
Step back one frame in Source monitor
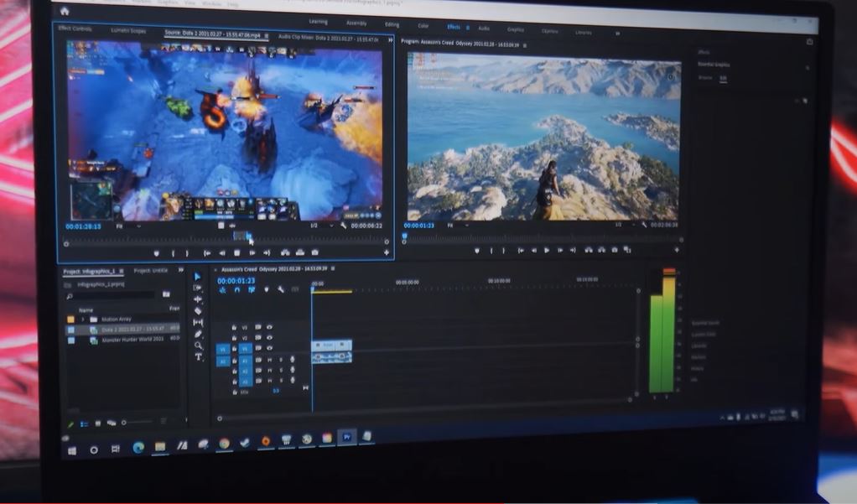click(222, 252)
